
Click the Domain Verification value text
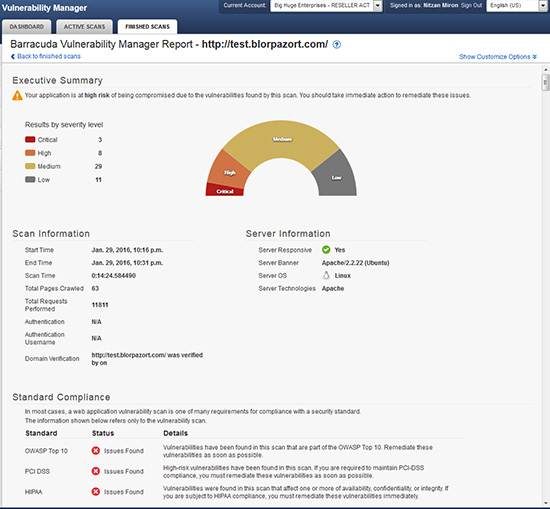147,359
